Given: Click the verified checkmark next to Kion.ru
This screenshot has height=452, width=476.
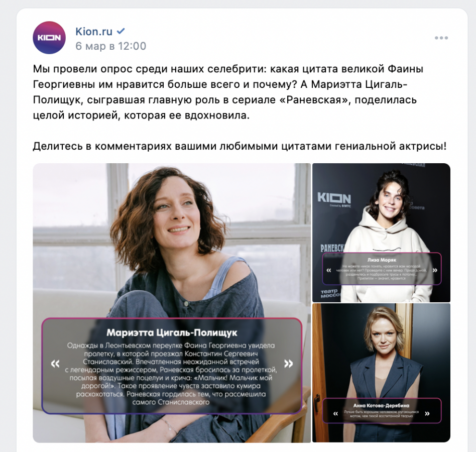Looking at the screenshot, I should point(121,31).
